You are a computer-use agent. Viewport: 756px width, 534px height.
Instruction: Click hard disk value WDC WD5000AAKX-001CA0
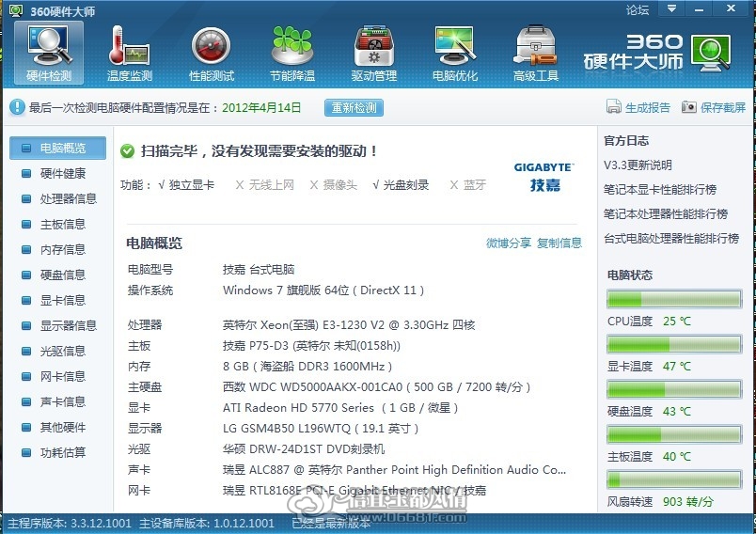click(x=376, y=387)
